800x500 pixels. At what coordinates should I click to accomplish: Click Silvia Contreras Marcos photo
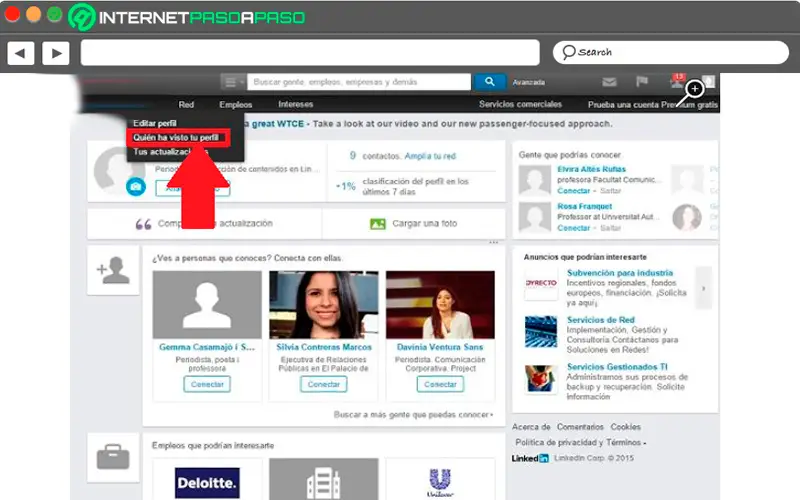coord(323,305)
